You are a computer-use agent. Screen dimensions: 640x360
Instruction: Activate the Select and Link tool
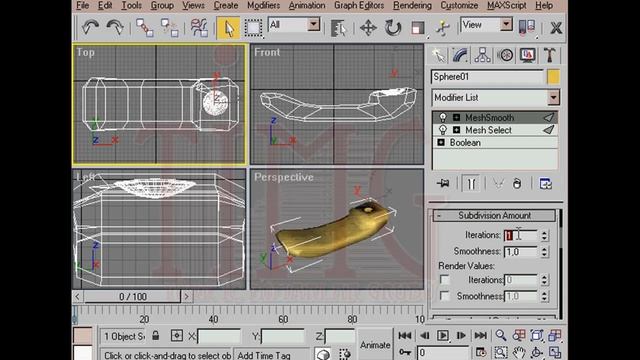pyautogui.click(x=144, y=28)
